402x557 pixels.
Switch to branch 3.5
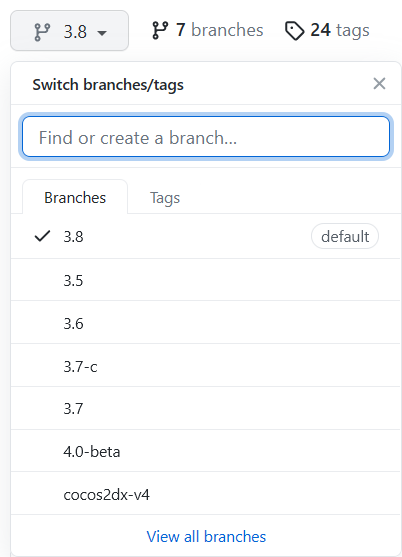(x=205, y=280)
